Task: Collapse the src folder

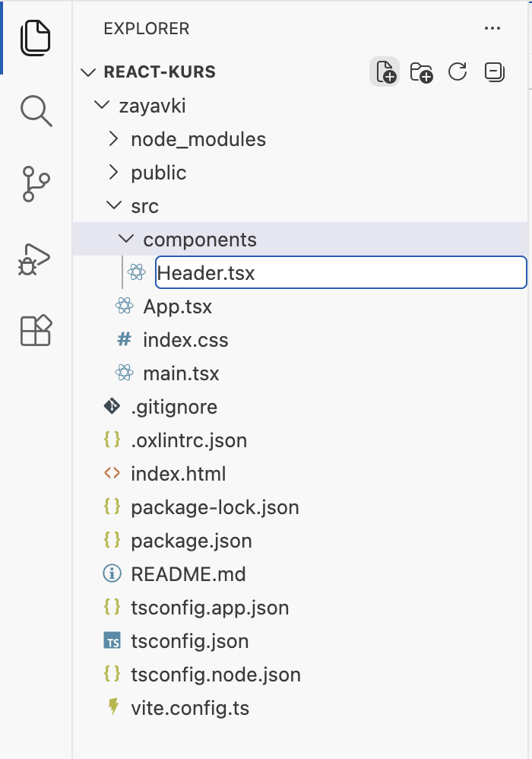Action: tap(114, 205)
